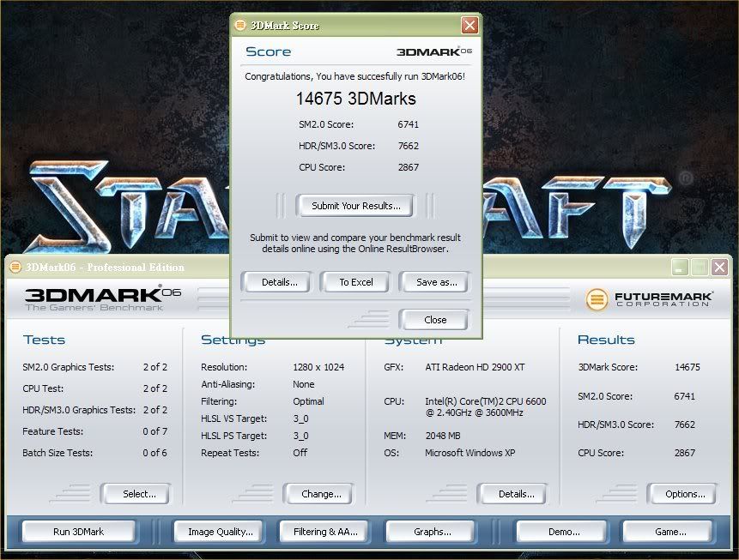Open Details in the 3DMark Score dialog
Image resolution: width=739 pixels, height=560 pixels.
pos(276,282)
